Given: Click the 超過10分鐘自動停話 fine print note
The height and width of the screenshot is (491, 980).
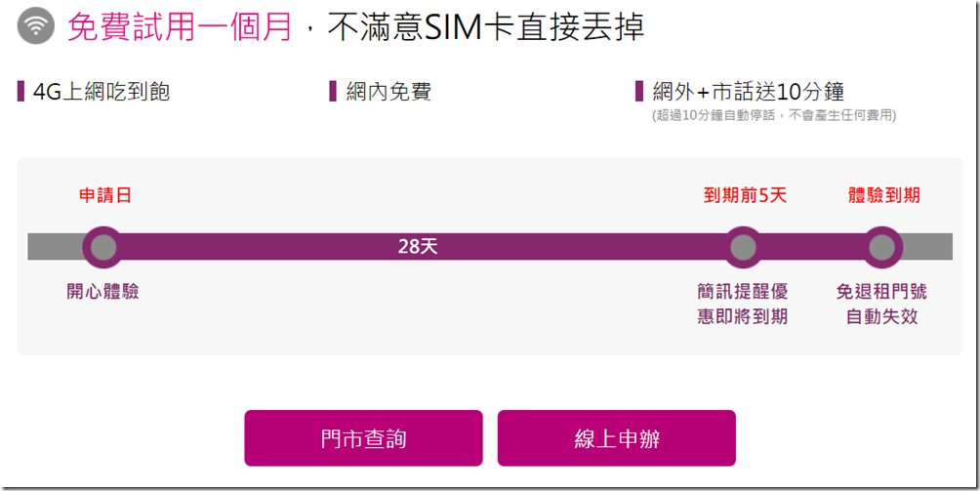Looking at the screenshot, I should point(773,115).
